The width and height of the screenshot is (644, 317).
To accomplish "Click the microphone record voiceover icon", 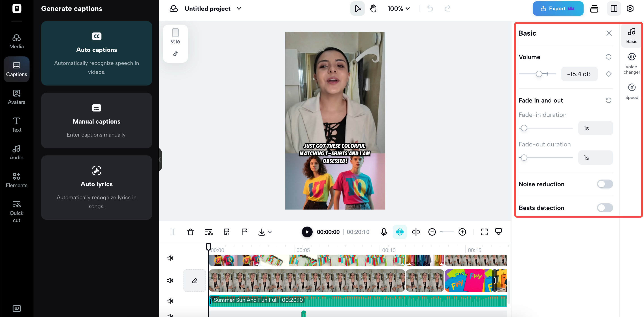I will pos(384,232).
